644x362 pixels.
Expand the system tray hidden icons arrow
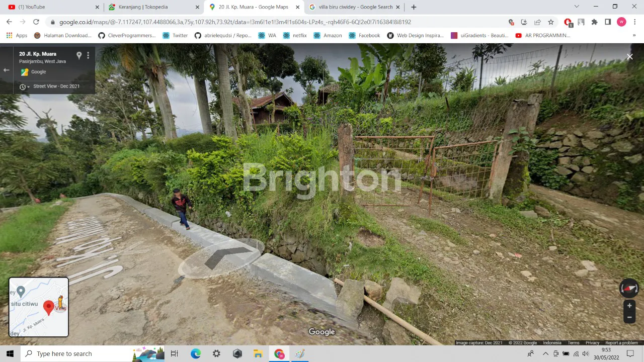coord(545,353)
